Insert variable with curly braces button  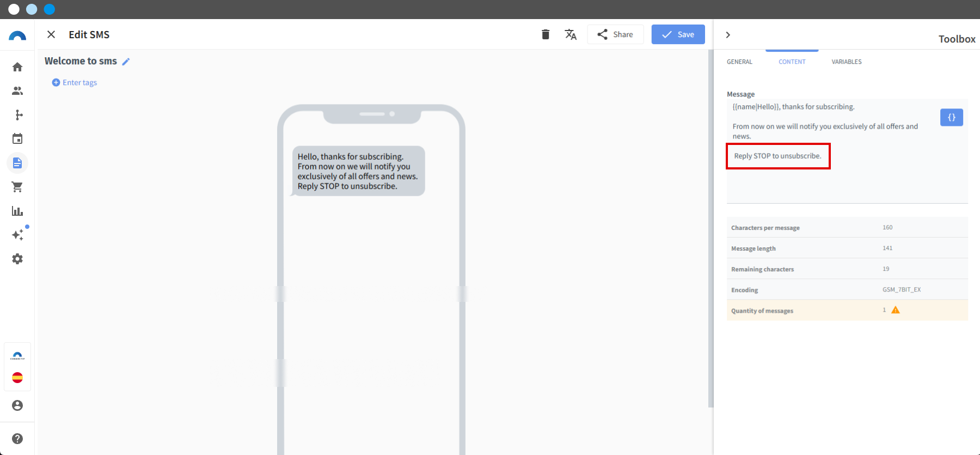(x=951, y=117)
